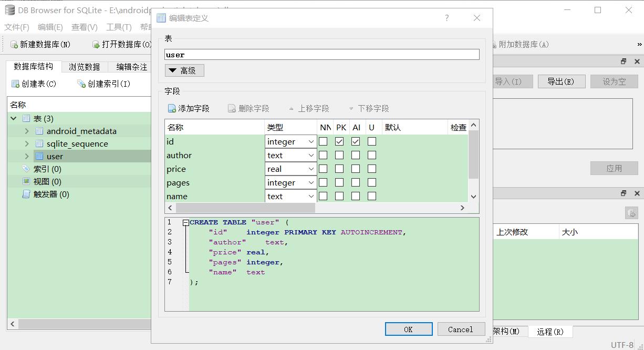Float the upper right dock panel
Screen dimensions: 644x350
pos(624,61)
